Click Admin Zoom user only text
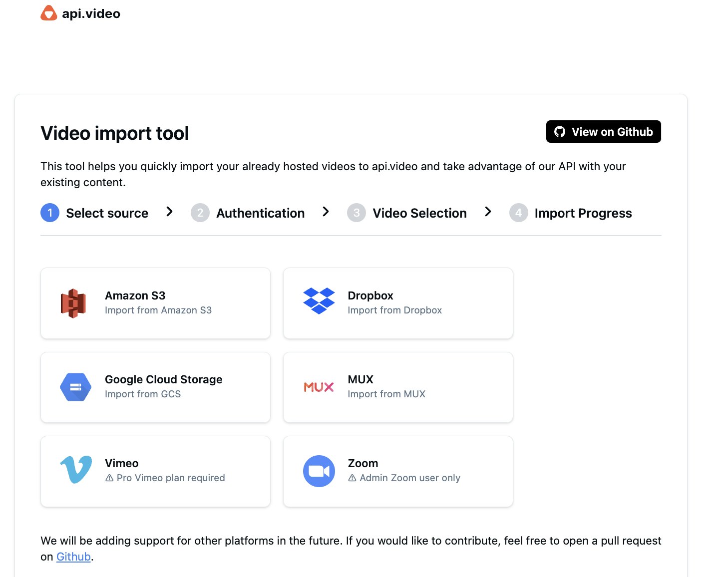728x577 pixels. 410,478
